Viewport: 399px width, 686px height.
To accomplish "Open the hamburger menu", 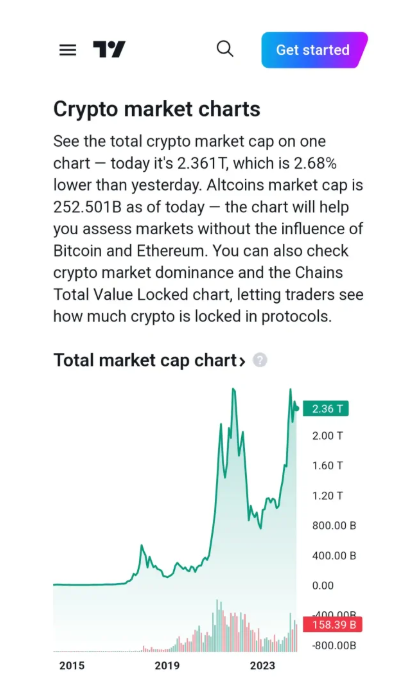I will coord(67,50).
